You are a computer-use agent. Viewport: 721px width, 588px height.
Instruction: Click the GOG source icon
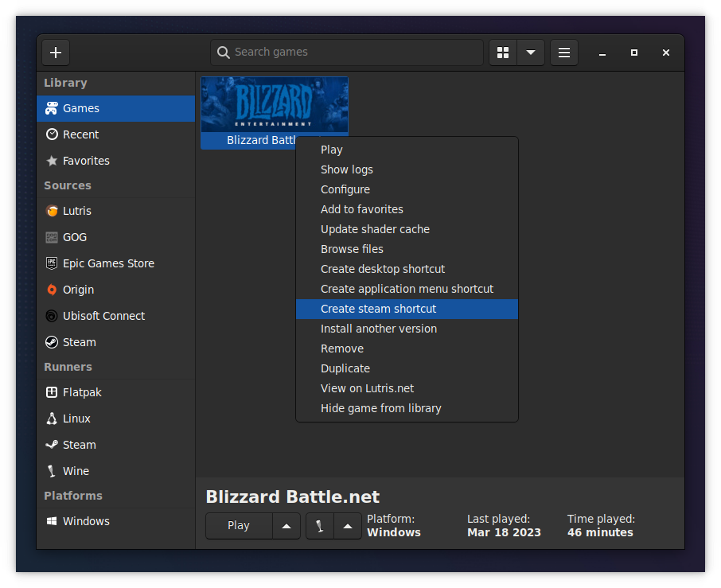coord(52,237)
